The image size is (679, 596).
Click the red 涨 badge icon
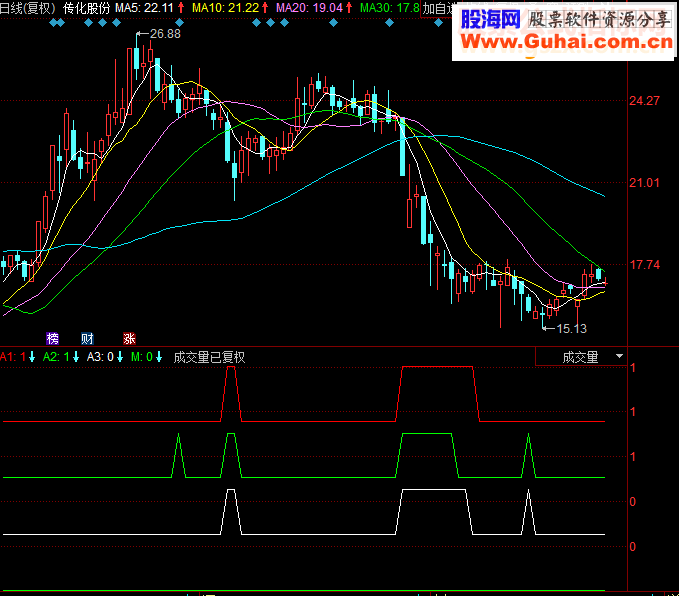pyautogui.click(x=129, y=338)
